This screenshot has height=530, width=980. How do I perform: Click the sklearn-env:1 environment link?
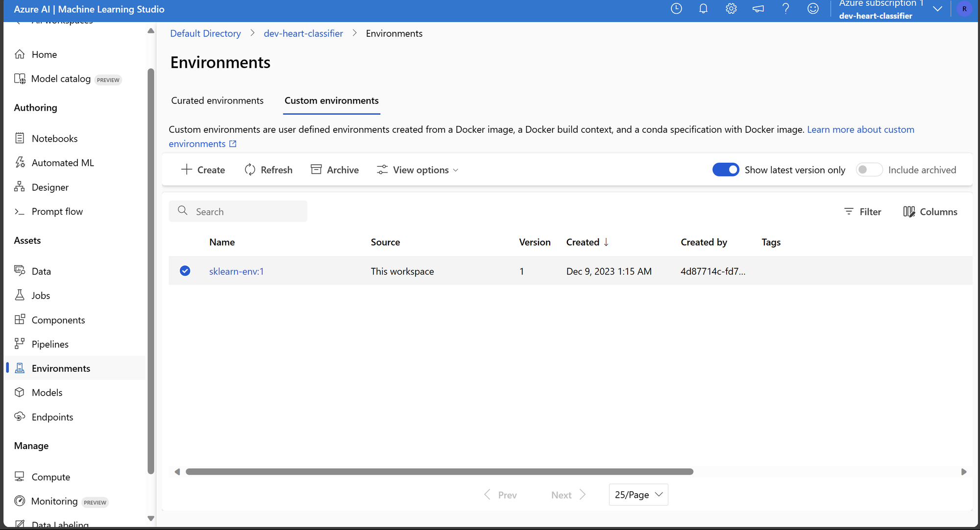[x=236, y=271]
